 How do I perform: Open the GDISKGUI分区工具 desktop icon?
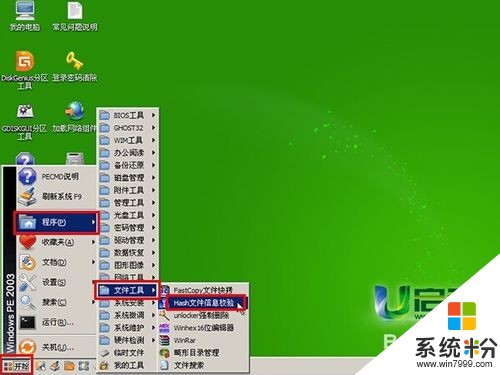tap(24, 122)
